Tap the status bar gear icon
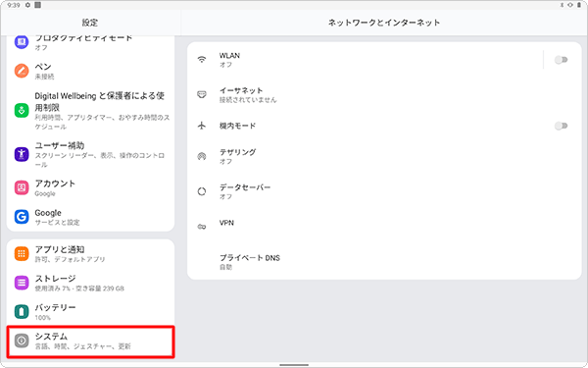 [27, 5]
